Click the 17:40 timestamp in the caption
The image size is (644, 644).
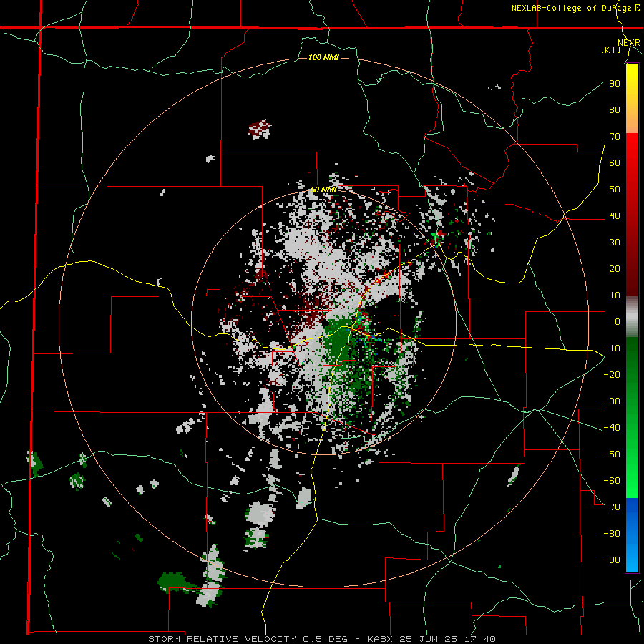coord(482,639)
